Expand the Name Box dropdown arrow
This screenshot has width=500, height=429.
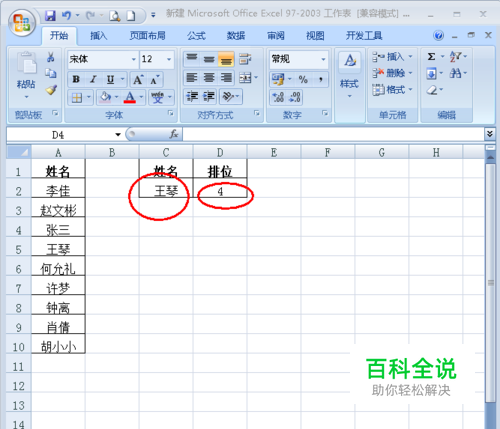(x=118, y=135)
